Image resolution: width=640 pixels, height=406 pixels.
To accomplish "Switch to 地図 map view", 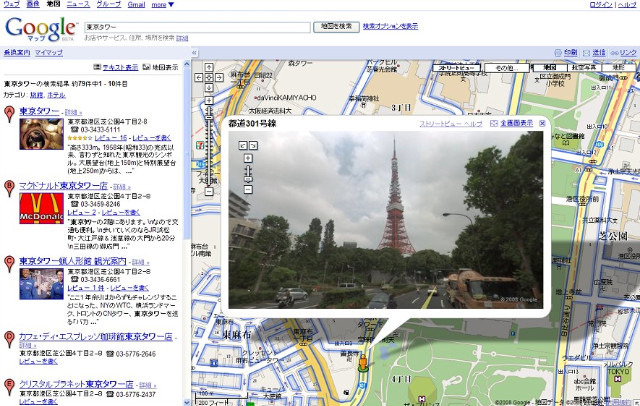I will point(550,67).
